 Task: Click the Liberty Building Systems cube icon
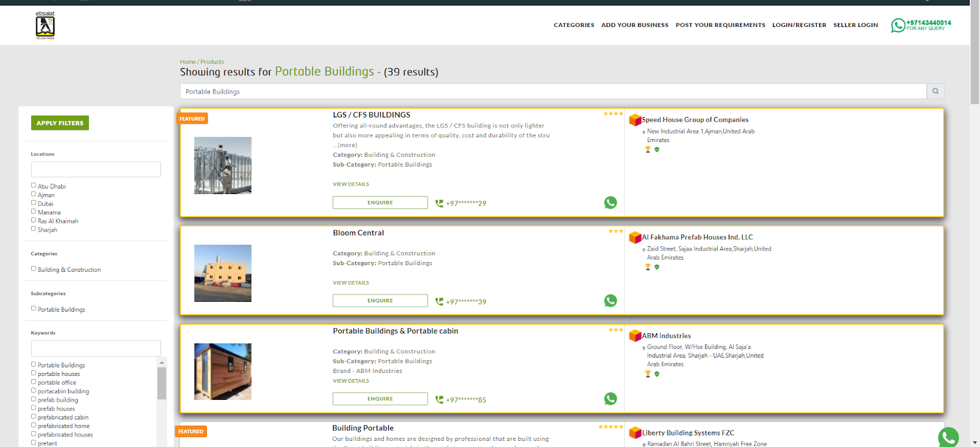pos(635,433)
